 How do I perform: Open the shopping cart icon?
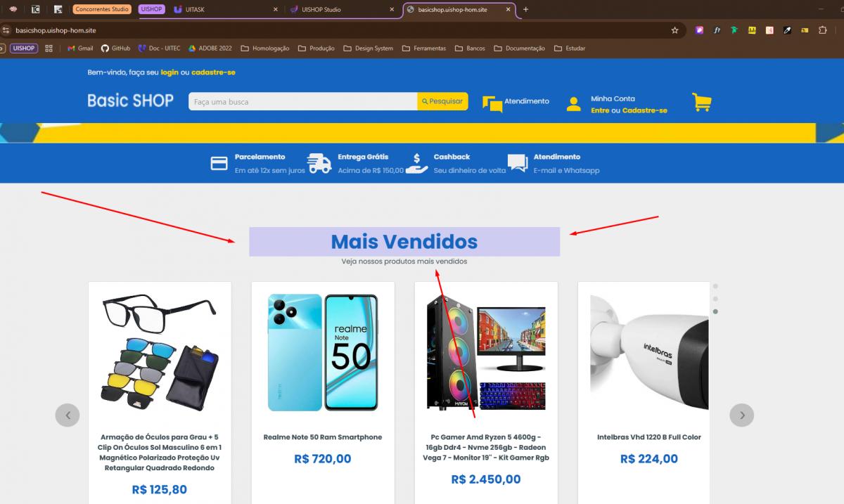pos(702,103)
